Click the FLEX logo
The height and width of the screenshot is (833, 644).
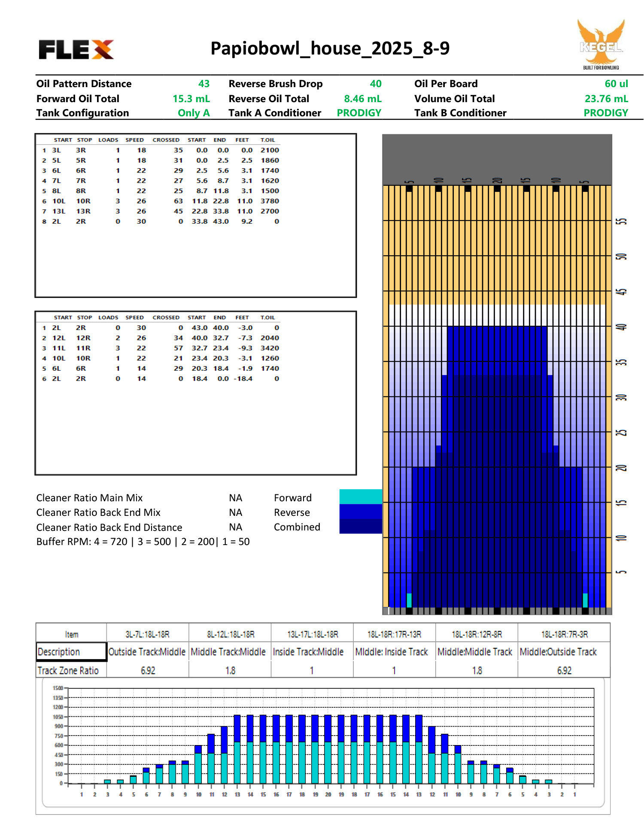tap(76, 50)
